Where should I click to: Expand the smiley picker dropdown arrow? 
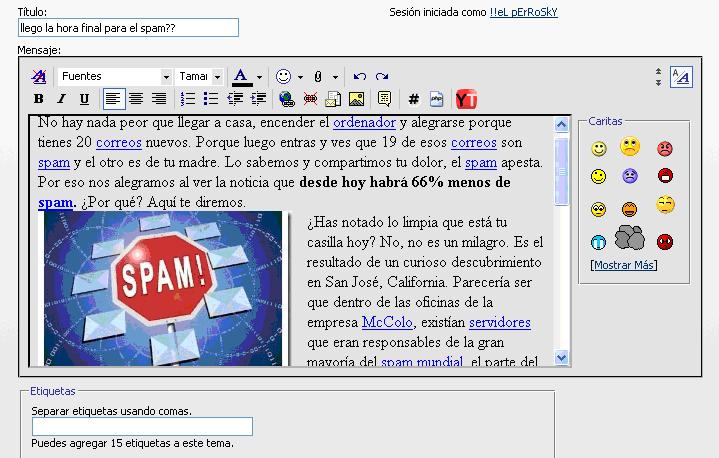click(x=300, y=77)
